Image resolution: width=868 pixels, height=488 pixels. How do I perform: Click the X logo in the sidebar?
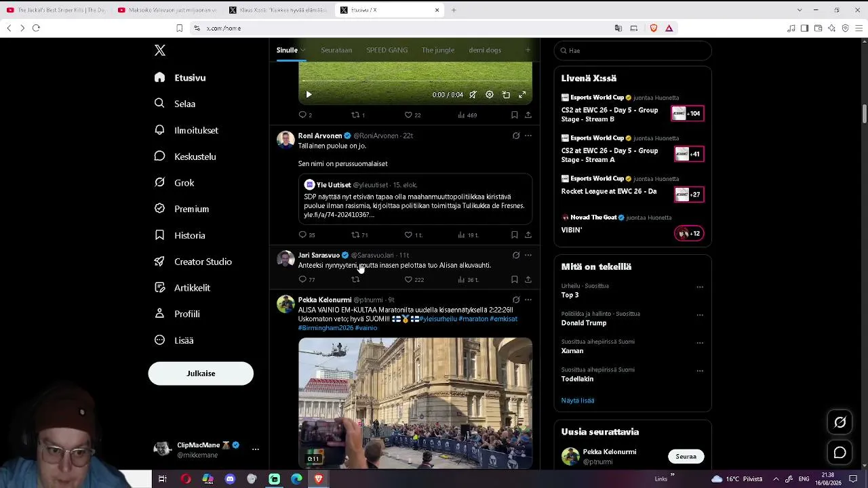[160, 50]
